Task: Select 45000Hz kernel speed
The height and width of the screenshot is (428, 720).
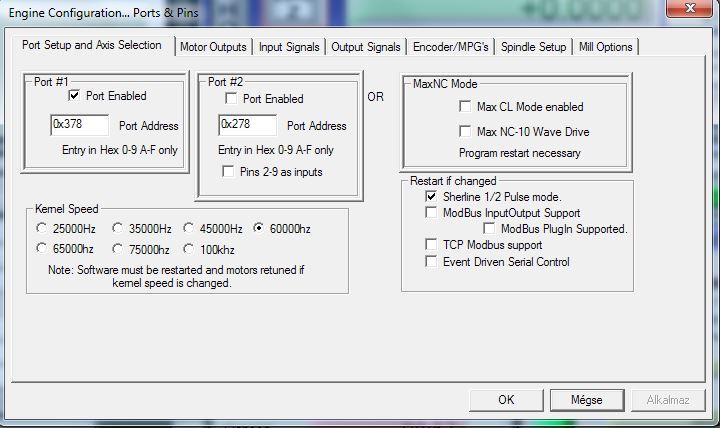Action: (x=188, y=228)
